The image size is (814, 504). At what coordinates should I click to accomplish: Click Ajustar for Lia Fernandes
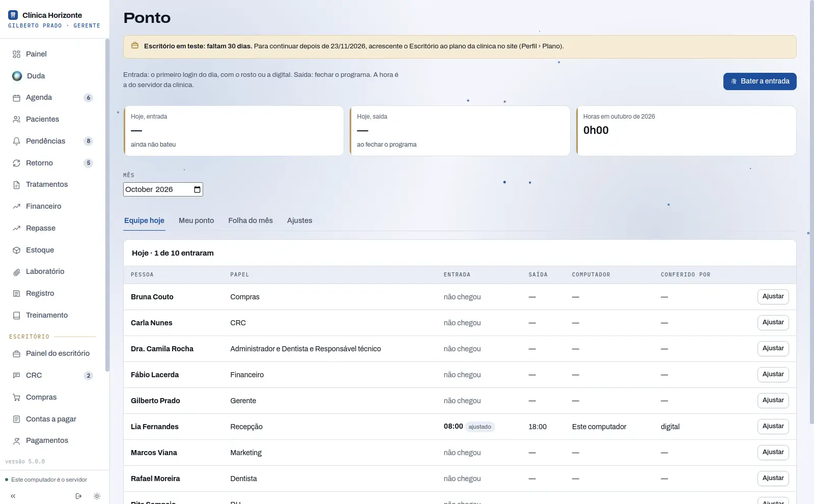773,426
